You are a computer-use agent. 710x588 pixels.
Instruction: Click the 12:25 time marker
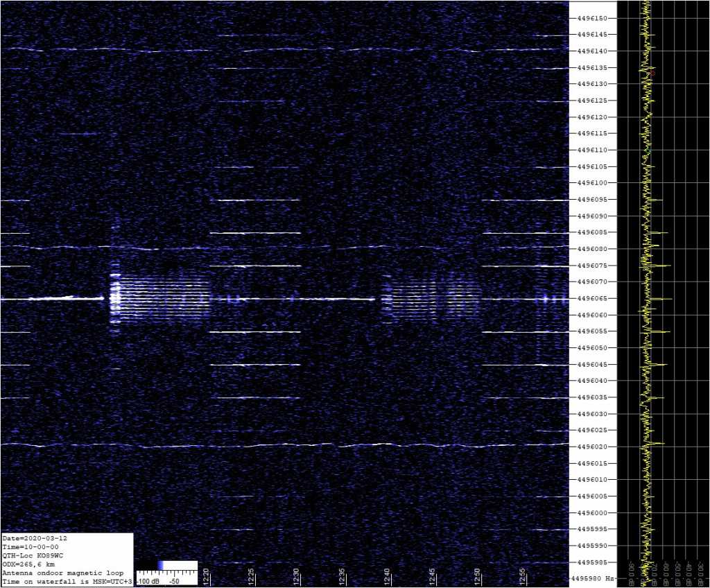pos(252,576)
